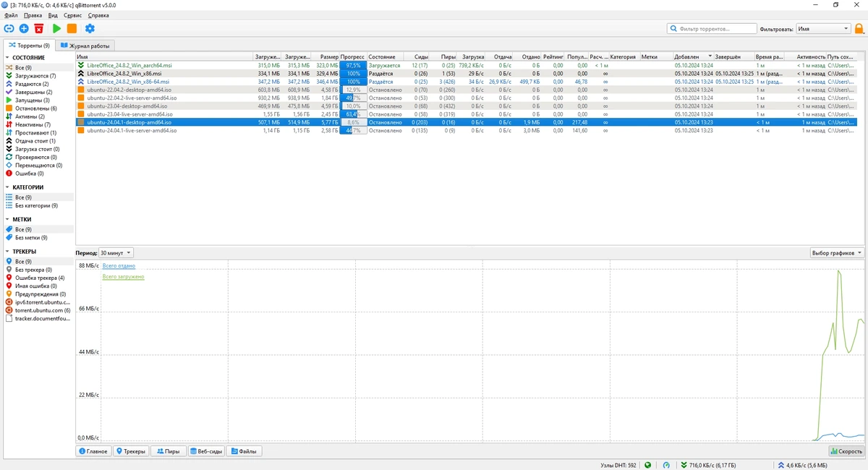Open the Период 30 минут dropdown

pos(116,253)
